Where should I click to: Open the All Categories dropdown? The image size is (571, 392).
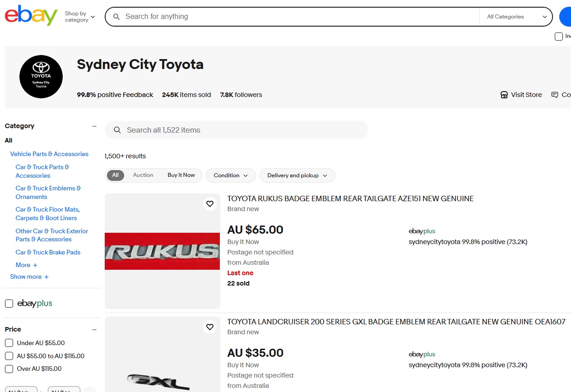516,17
